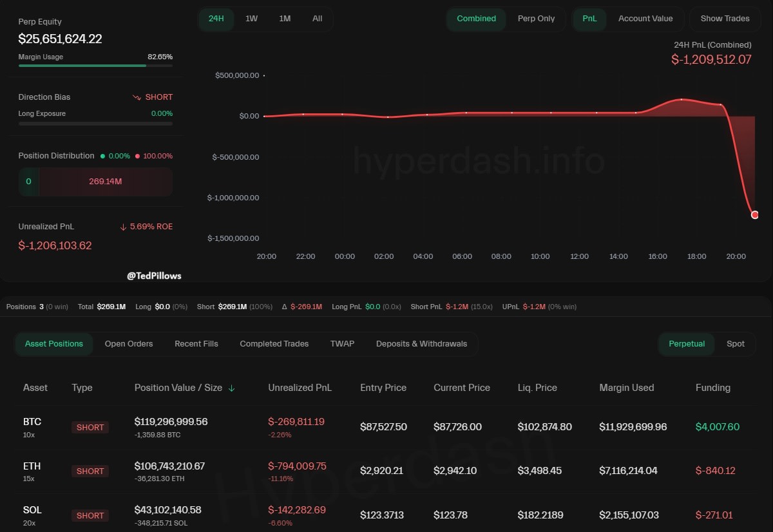This screenshot has height=532, width=773.
Task: Switch to the Spot positions filter
Action: 735,344
